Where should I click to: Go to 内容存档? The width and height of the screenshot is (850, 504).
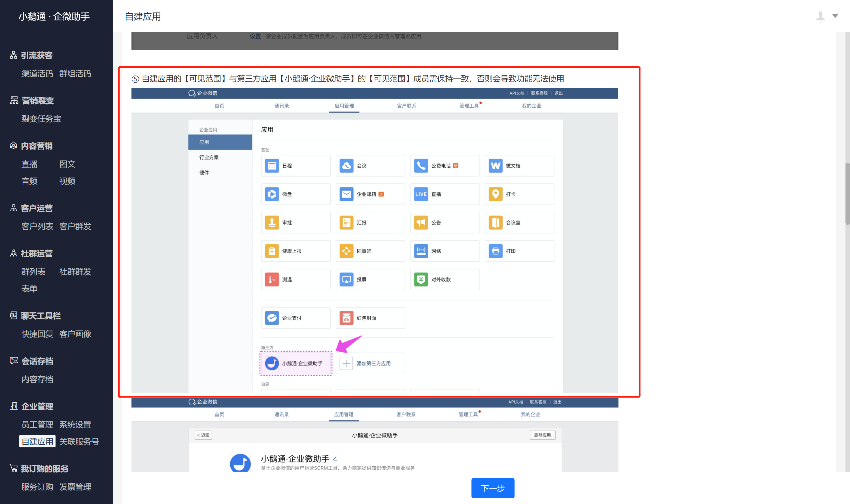coord(37,379)
